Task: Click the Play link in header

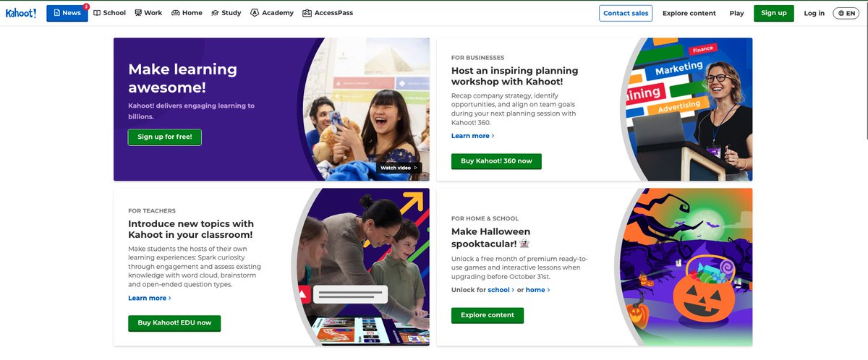Action: (736, 13)
